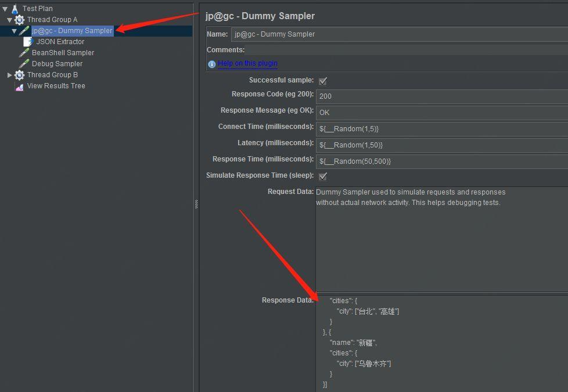Select the BeanShell Sampler tree item

[63, 53]
